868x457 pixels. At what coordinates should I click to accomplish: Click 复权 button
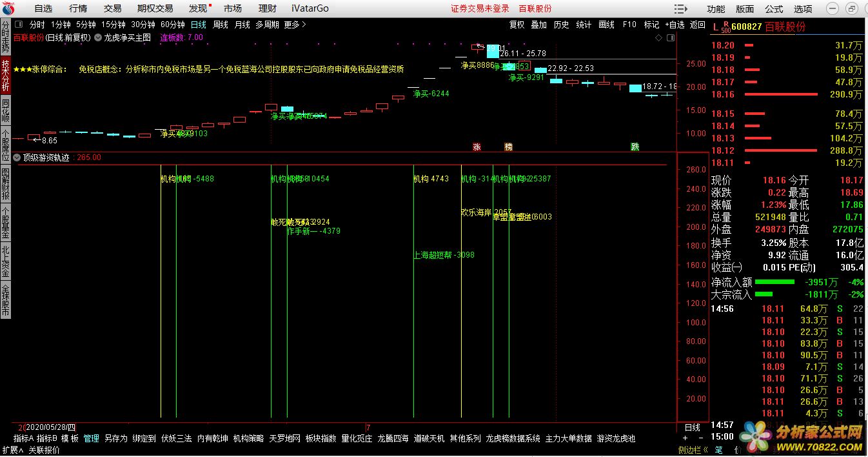coord(517,25)
